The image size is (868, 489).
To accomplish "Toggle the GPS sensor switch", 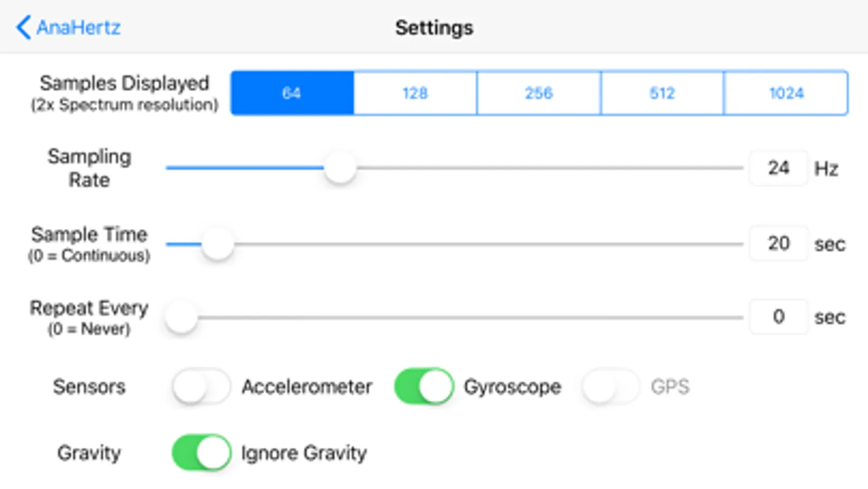I will tap(611, 387).
